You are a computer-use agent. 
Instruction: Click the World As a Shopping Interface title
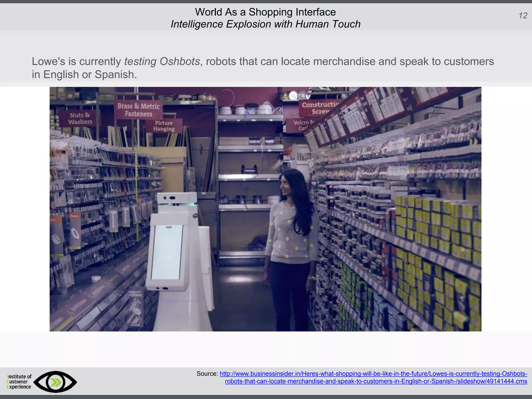[265, 12]
